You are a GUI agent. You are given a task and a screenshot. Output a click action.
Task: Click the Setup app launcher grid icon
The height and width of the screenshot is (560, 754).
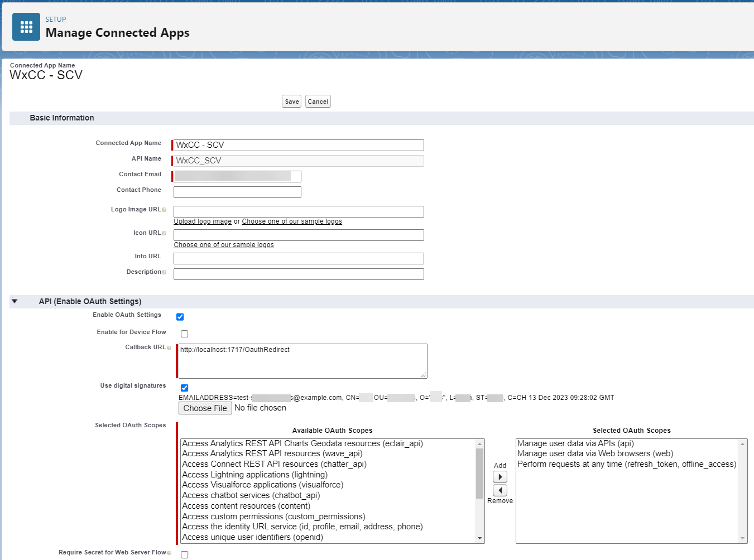pos(26,27)
